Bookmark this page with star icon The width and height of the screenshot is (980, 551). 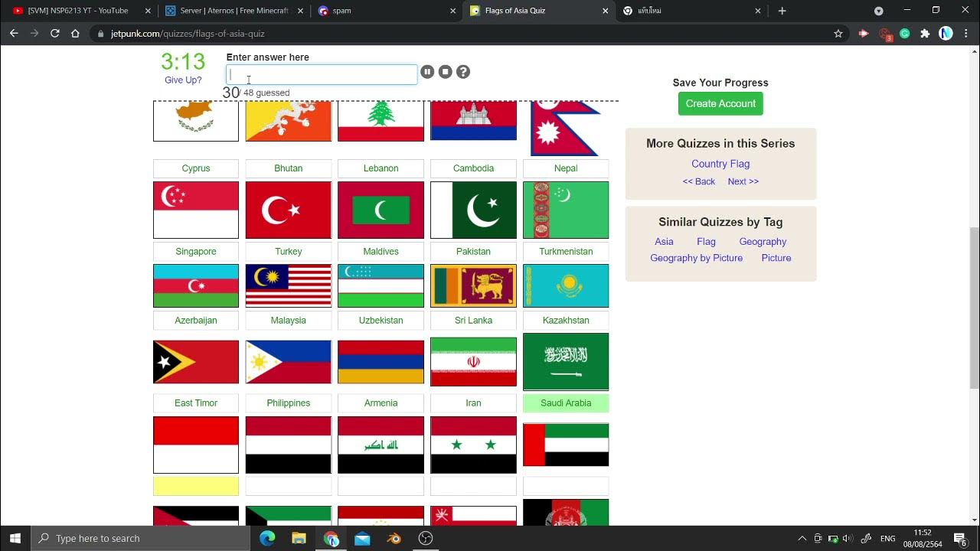pos(838,34)
